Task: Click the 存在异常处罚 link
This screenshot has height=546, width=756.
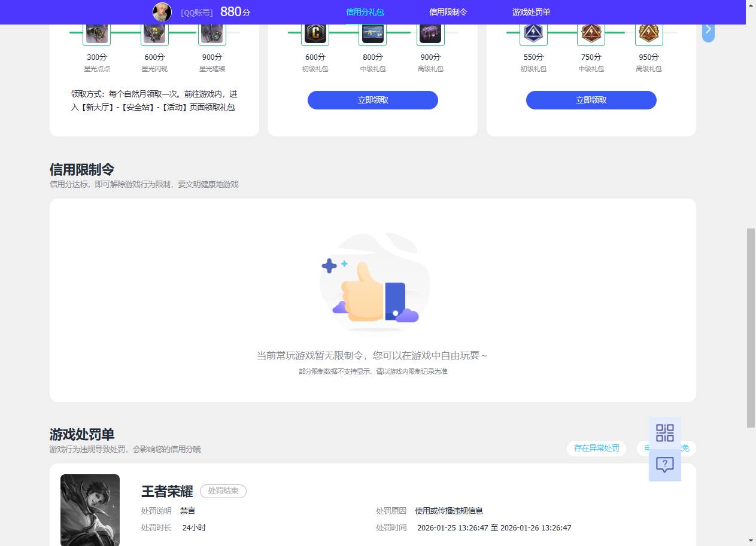Action: tap(596, 448)
